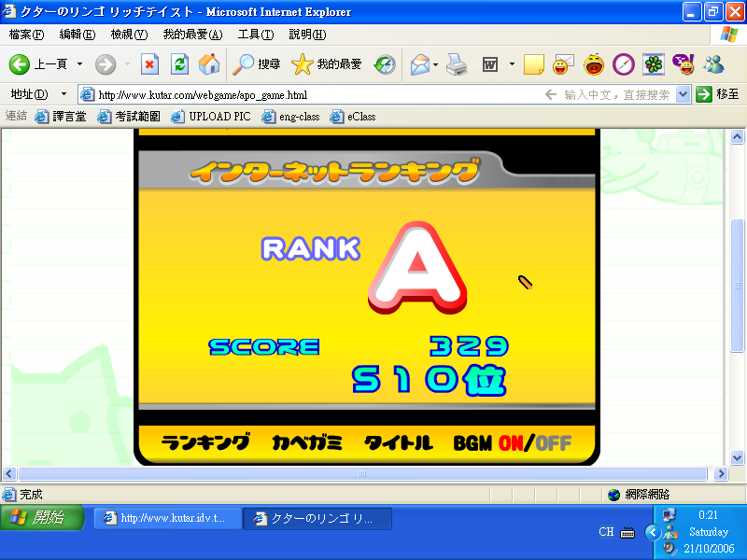This screenshot has width=747, height=560.
Task: Turn BGM ON in game
Action: [x=511, y=443]
